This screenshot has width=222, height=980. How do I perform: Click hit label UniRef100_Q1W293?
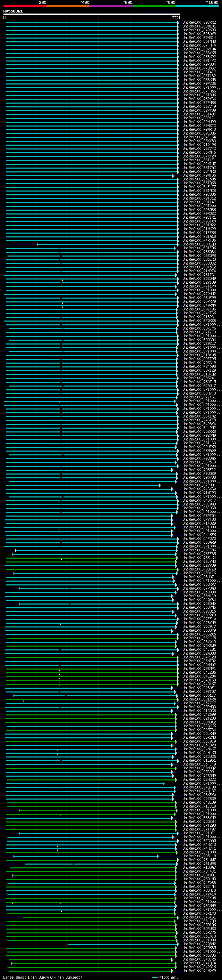click(x=199, y=493)
